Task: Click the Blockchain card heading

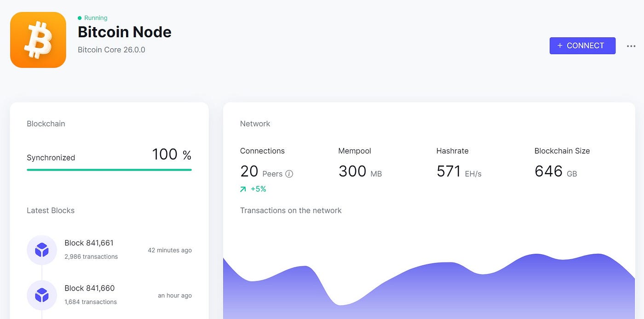Action: 46,124
